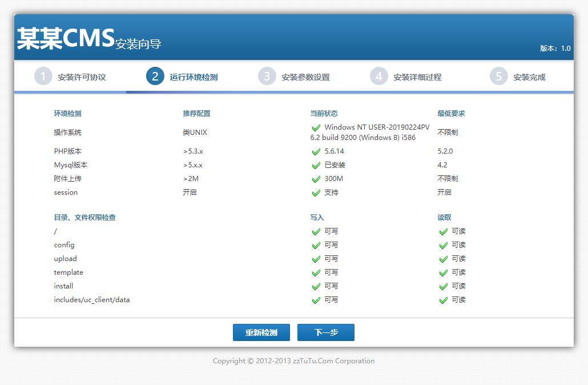Screen dimensions: 588x385
Task: Click the zzTuTu.Com copyright footer text
Action: point(293,361)
